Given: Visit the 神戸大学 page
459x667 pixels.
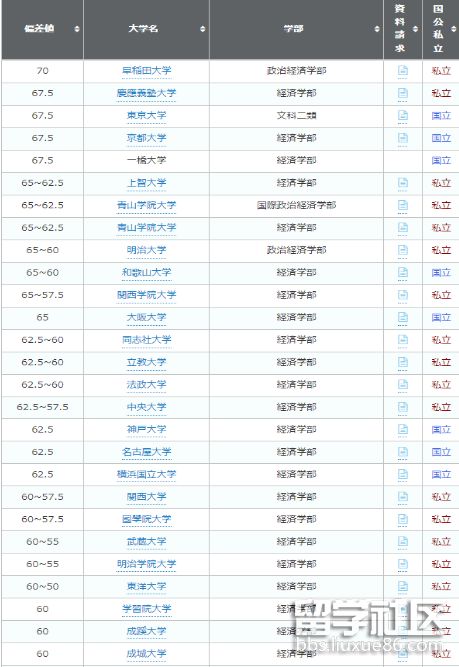Looking at the screenshot, I should click(x=146, y=430).
